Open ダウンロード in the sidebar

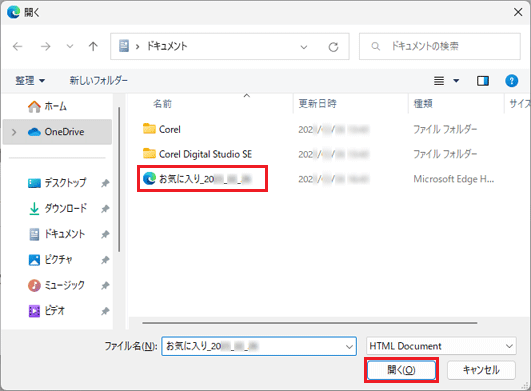pos(57,208)
